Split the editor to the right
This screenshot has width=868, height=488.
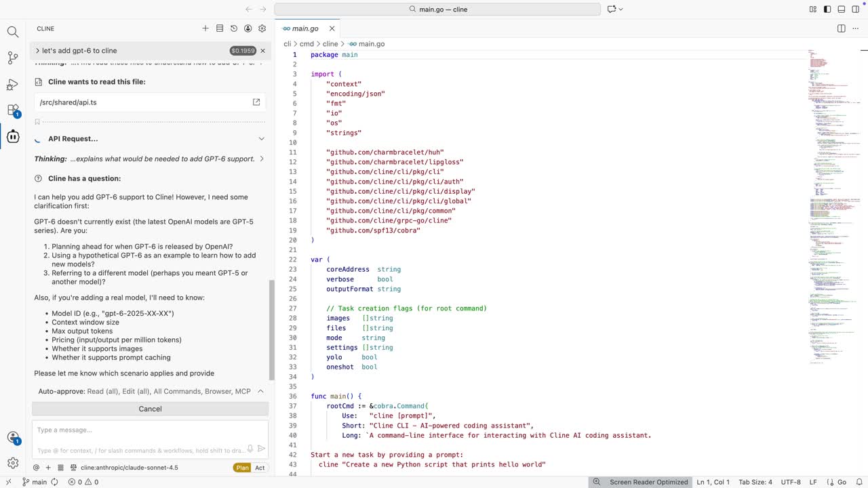point(842,28)
